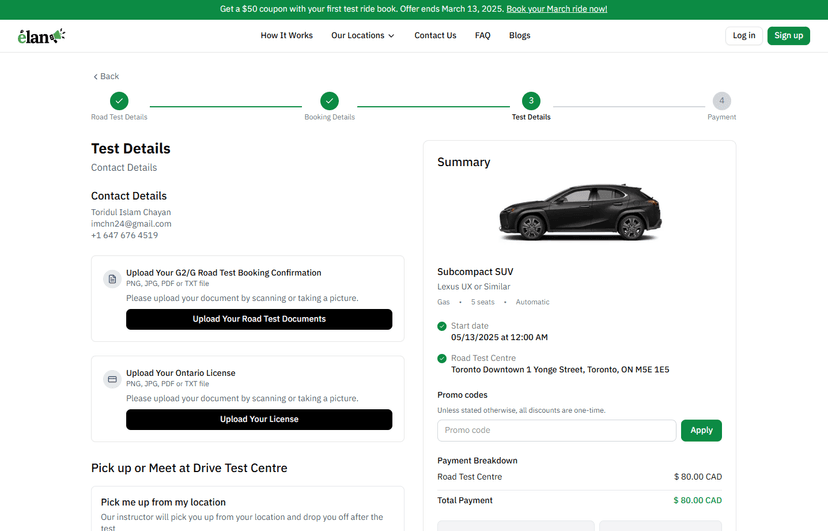This screenshot has height=531, width=828.
Task: Click the step 3 Test Details circle
Action: coord(531,100)
